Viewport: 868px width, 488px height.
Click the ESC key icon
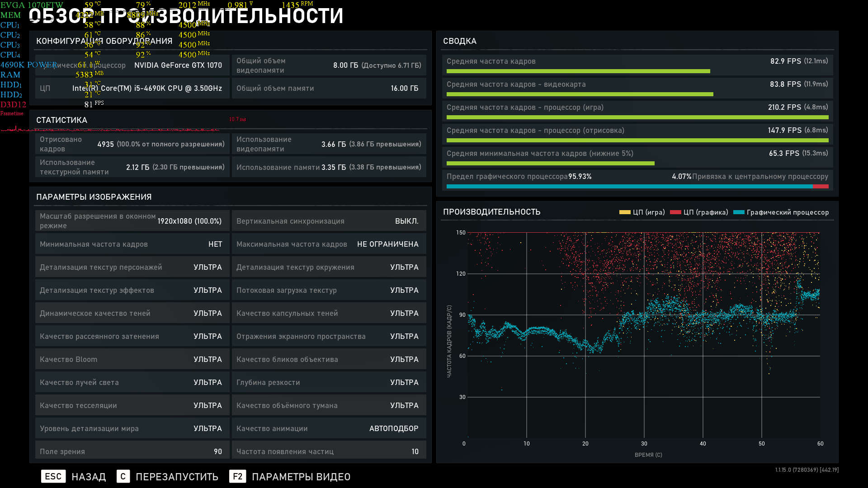[53, 476]
